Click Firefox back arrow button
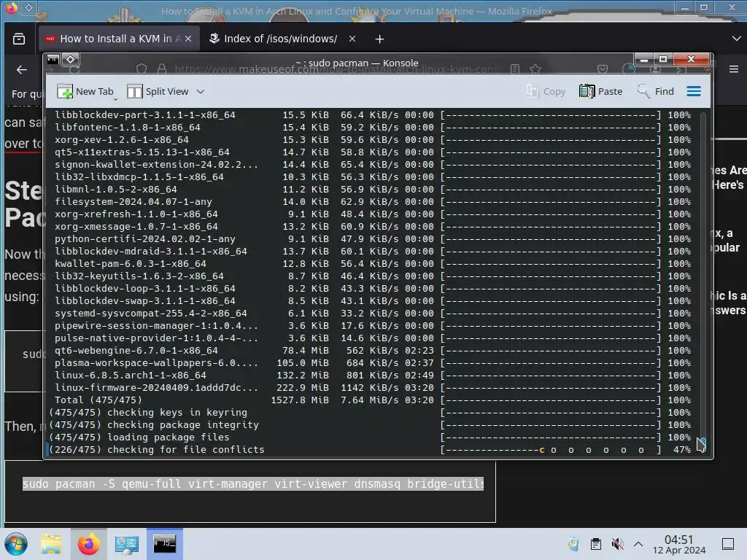This screenshot has width=747, height=560. point(21,70)
